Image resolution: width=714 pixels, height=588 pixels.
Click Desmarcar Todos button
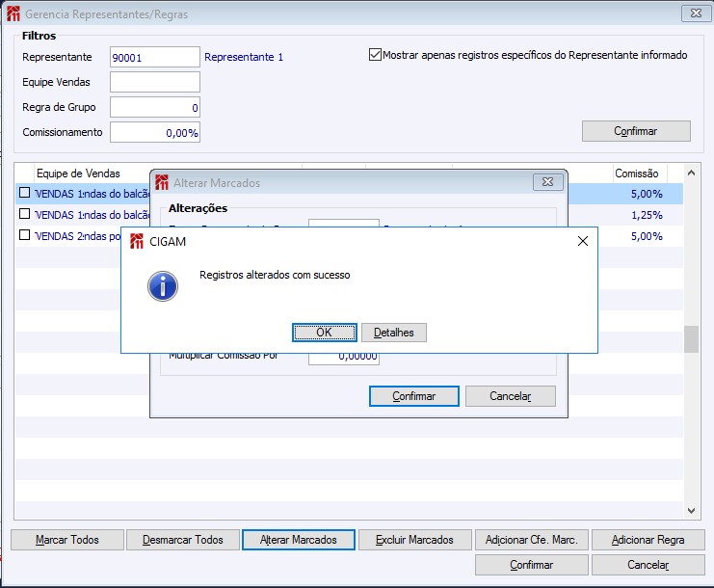coord(183,540)
